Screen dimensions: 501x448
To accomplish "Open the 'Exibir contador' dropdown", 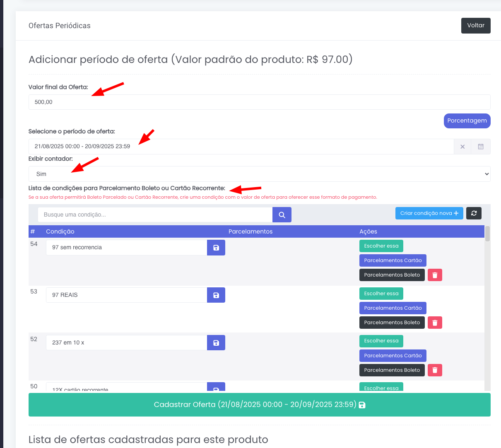I will [259, 174].
